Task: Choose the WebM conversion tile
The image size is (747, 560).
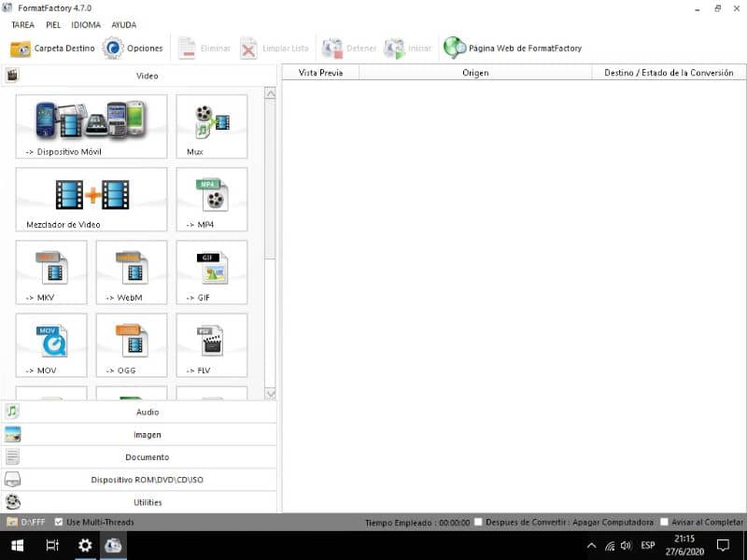Action: click(x=132, y=272)
